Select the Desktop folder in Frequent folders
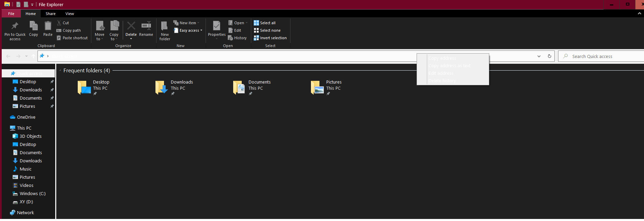The height and width of the screenshot is (221, 644). [x=93, y=88]
